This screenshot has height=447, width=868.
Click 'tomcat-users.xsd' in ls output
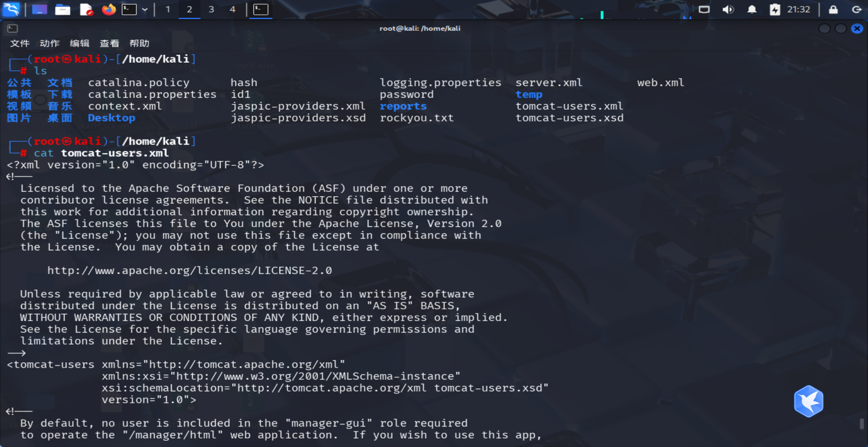569,118
